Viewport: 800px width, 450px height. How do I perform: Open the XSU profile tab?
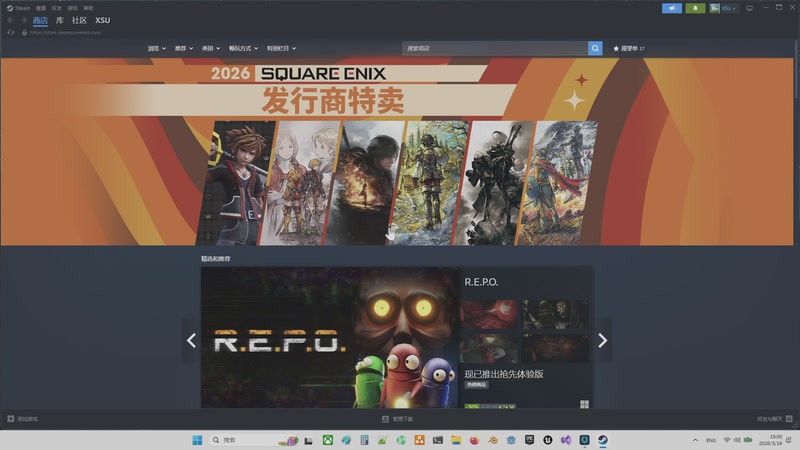coord(103,20)
